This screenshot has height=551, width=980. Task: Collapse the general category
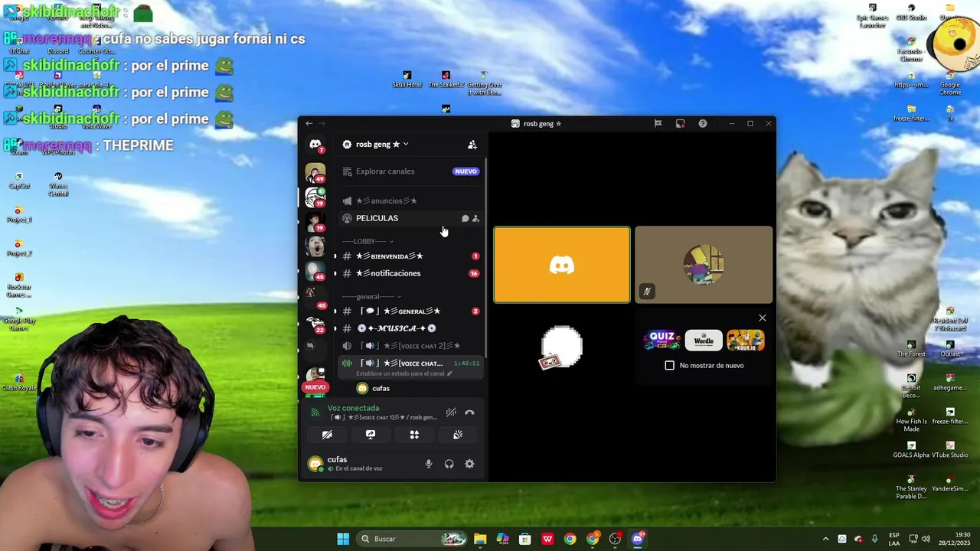click(x=371, y=296)
